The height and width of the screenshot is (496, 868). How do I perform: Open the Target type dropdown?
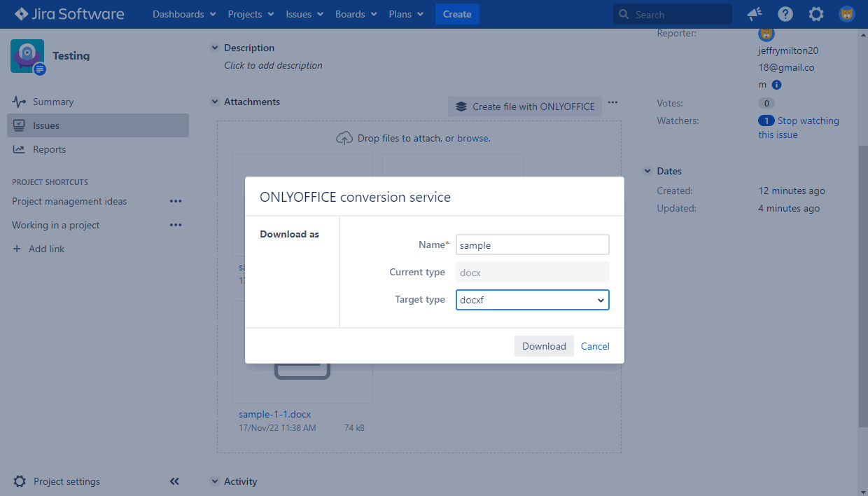pos(532,300)
